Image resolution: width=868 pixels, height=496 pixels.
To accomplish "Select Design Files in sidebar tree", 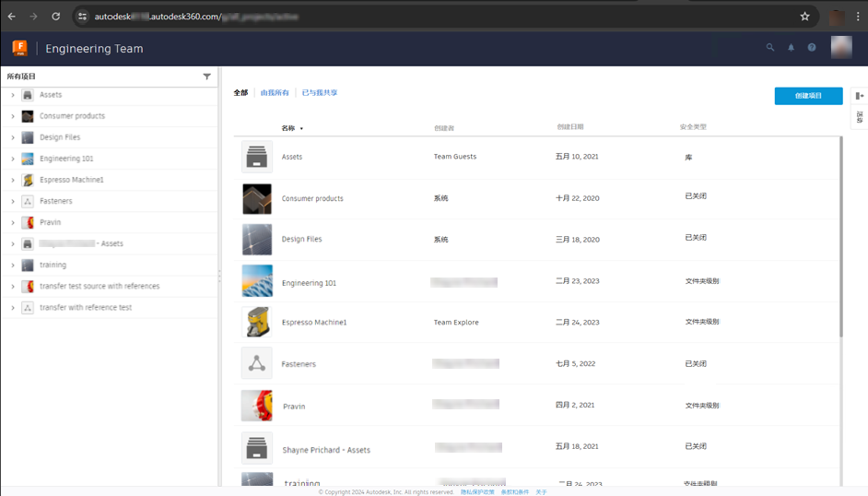I will click(x=60, y=137).
